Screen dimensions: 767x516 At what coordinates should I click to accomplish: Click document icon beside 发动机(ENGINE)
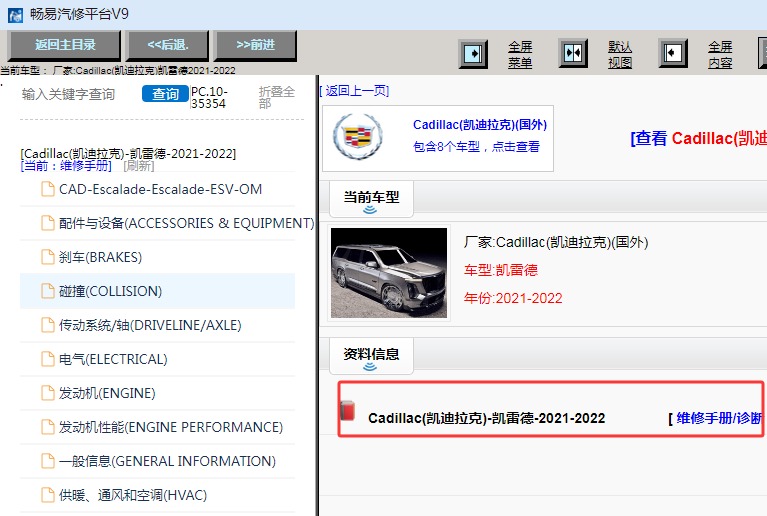pos(47,393)
